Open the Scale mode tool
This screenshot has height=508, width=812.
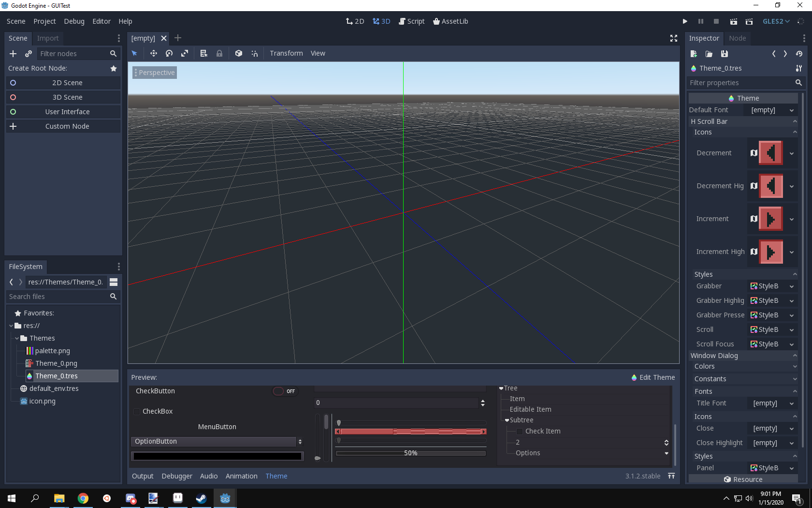(184, 53)
